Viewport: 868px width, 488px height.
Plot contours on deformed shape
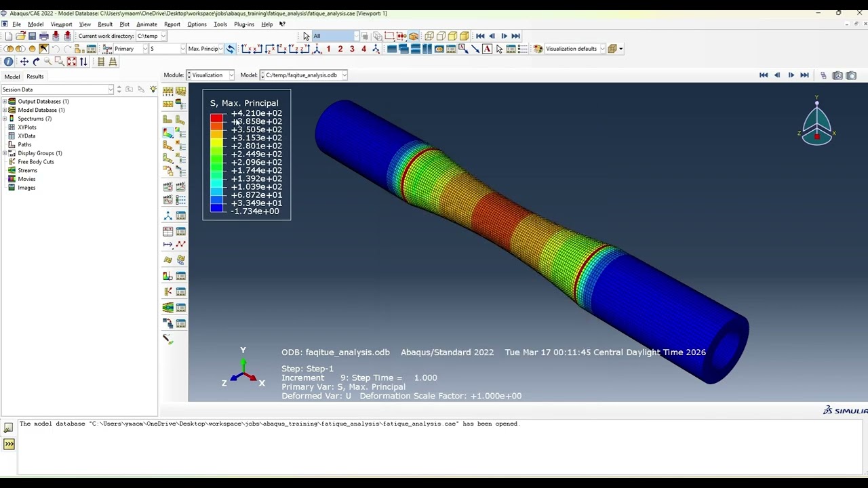(x=167, y=133)
